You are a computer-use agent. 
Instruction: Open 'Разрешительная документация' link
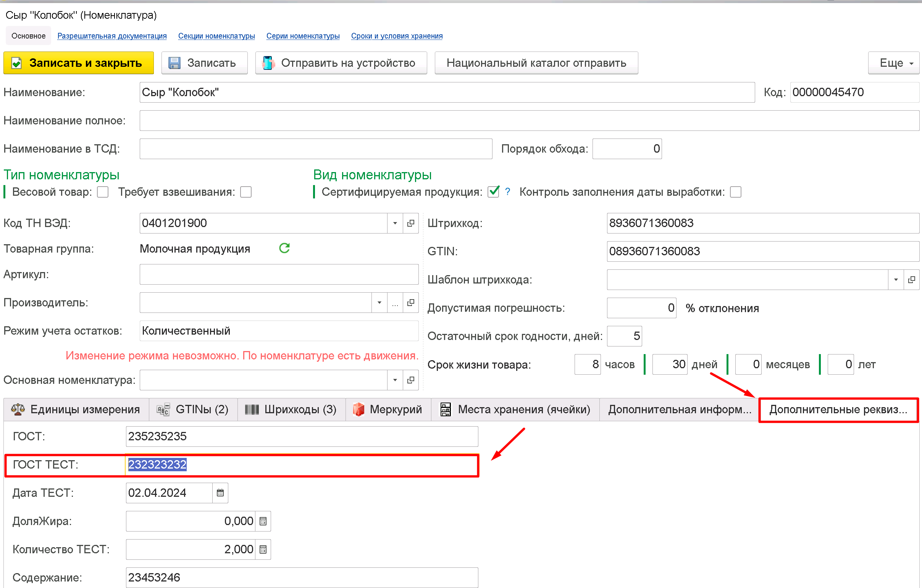pyautogui.click(x=112, y=36)
